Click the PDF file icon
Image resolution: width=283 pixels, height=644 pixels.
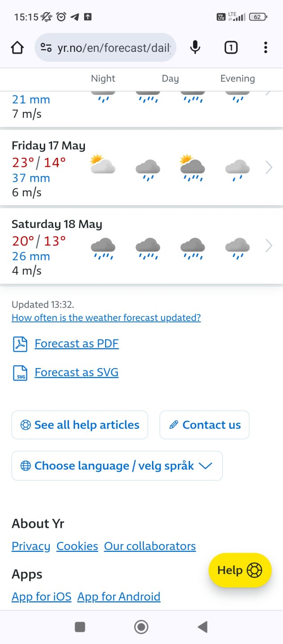[x=20, y=344]
